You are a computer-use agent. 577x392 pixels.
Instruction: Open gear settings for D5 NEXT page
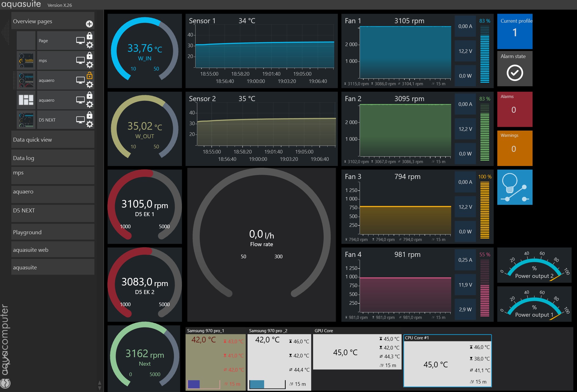click(x=90, y=124)
